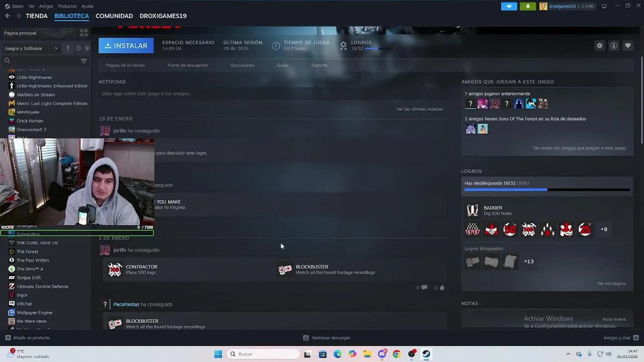
Task: Open Punto de encuentro tab
Action: 188,65
